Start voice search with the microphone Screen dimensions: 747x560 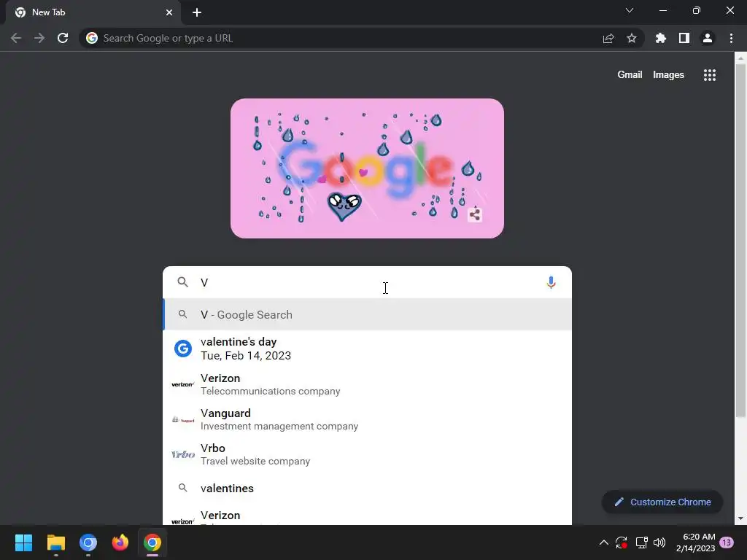click(x=551, y=282)
